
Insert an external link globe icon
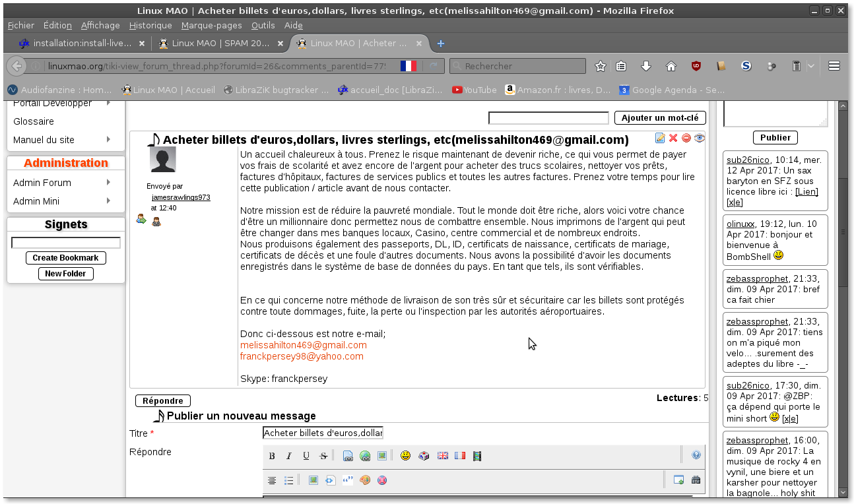click(365, 456)
